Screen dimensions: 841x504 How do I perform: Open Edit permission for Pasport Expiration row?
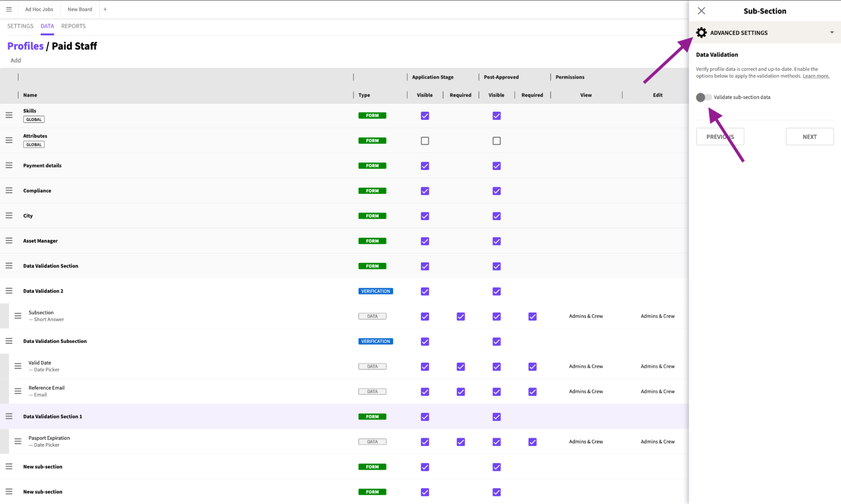658,441
